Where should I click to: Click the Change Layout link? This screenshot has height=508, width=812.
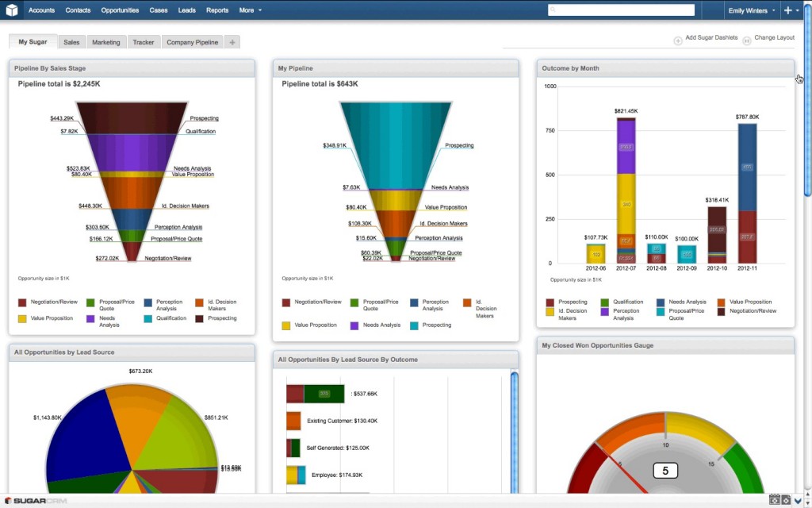coord(774,38)
